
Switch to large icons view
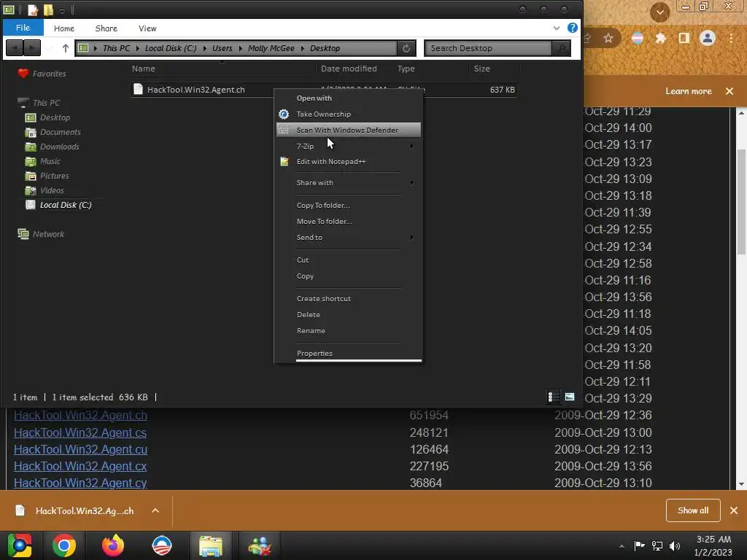(570, 397)
